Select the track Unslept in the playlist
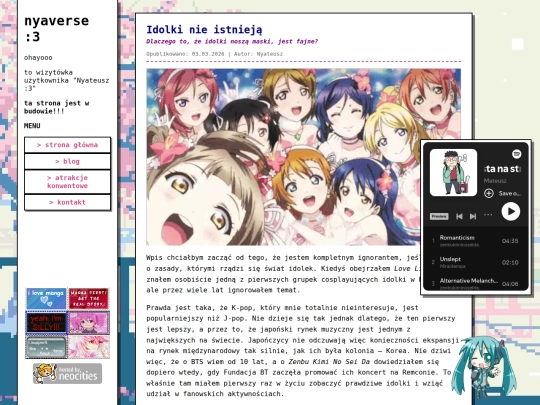This screenshot has width=540, height=405. (x=475, y=262)
